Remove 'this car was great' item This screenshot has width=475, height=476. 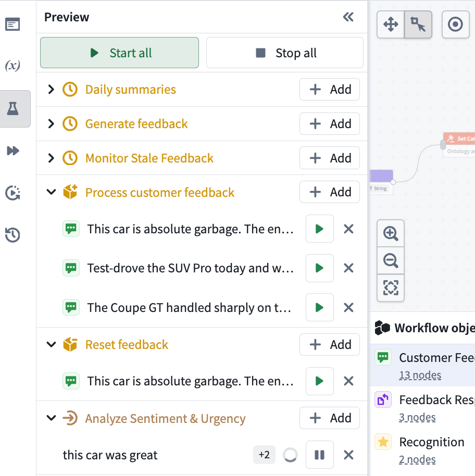tap(349, 455)
